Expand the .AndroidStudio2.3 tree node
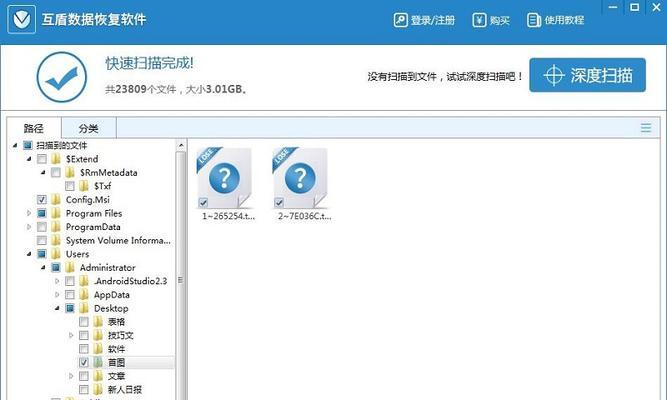Viewport: 667px width, 400px height. [57, 281]
